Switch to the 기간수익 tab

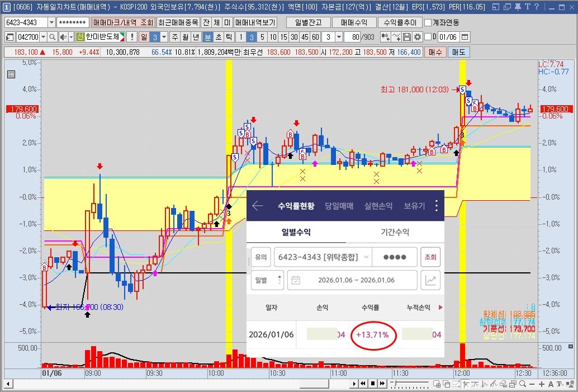pyautogui.click(x=394, y=232)
